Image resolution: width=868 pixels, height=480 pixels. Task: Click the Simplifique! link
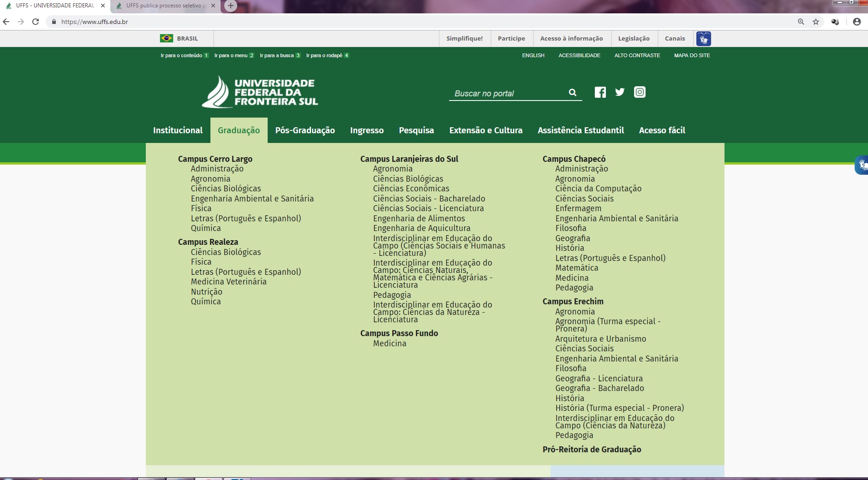pos(464,39)
